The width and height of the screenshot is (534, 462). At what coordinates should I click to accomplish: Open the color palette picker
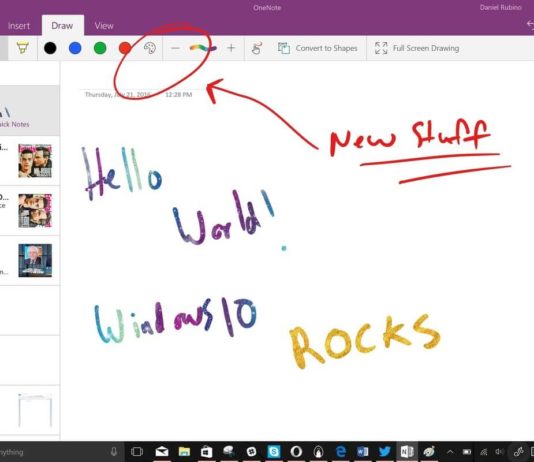point(150,48)
